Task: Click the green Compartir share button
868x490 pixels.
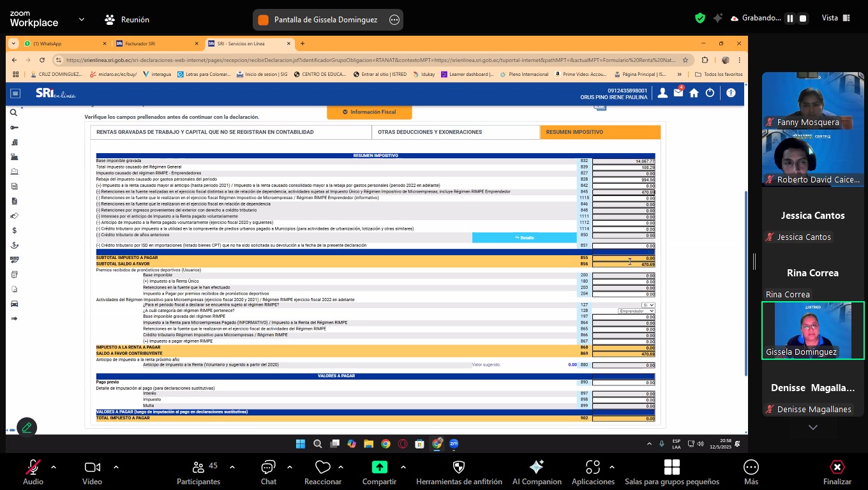Action: 379,468
